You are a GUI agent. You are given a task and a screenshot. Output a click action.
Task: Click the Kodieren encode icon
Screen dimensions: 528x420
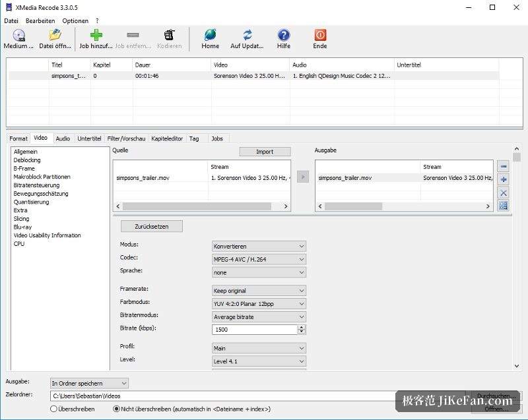pos(170,35)
